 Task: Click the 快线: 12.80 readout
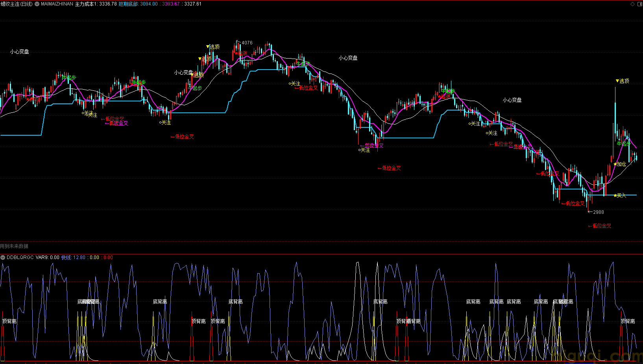click(x=73, y=257)
